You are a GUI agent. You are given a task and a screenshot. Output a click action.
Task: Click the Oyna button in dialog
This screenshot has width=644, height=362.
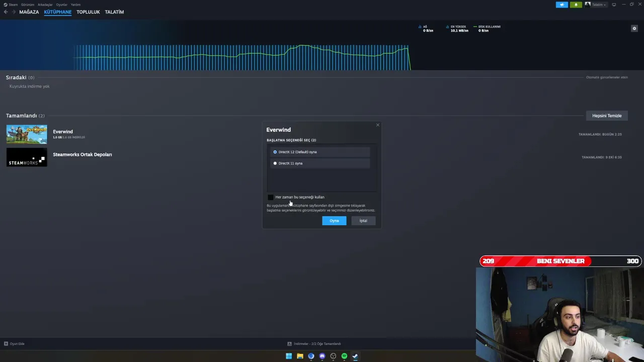(x=334, y=221)
